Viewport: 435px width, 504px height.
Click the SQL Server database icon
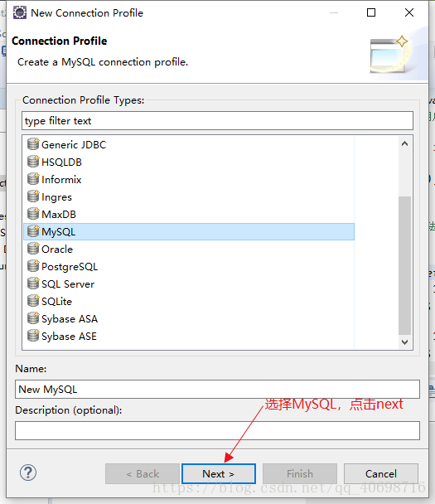pyautogui.click(x=33, y=283)
